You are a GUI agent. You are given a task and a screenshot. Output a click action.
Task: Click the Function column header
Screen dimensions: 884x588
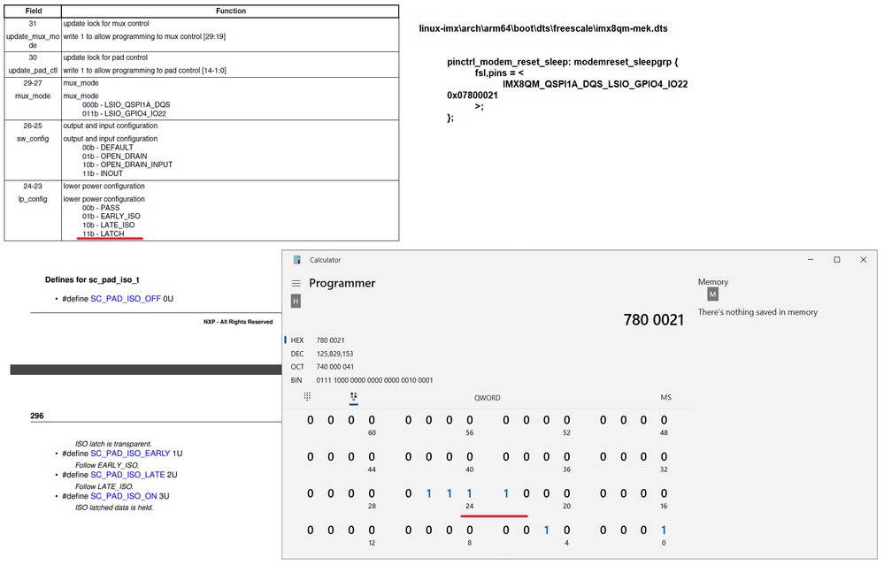[231, 11]
